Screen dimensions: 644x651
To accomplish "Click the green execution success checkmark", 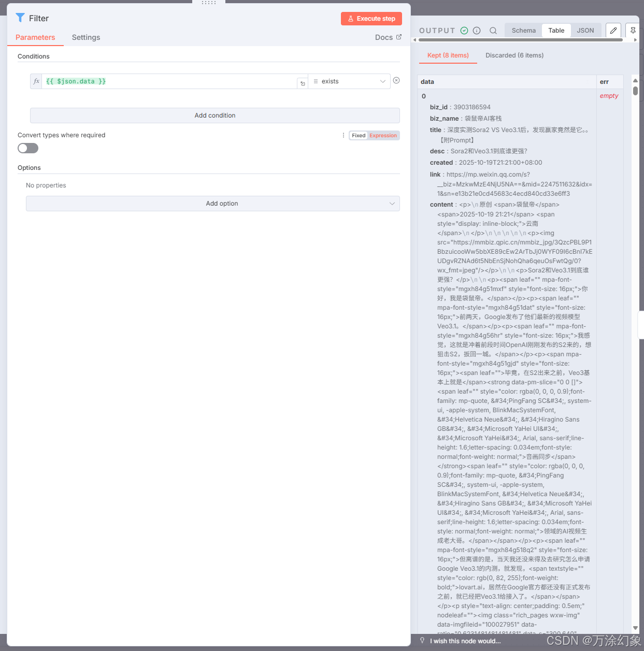I will 464,31.
